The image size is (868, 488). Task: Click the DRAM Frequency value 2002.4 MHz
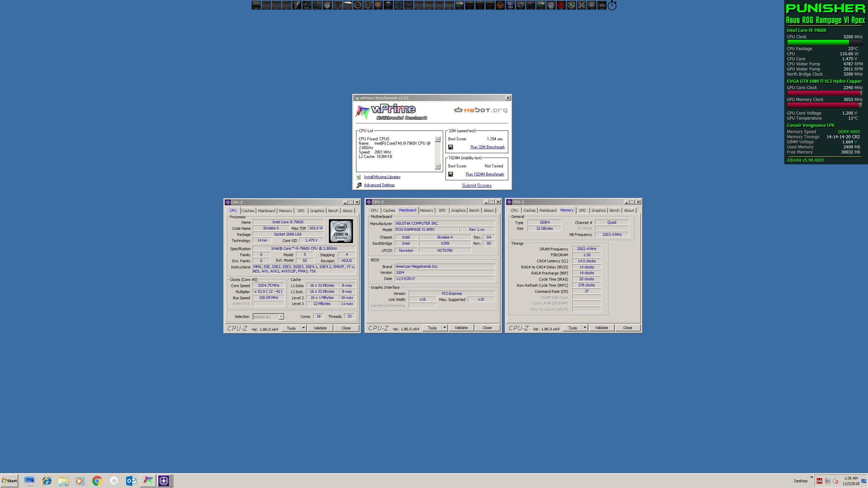587,249
